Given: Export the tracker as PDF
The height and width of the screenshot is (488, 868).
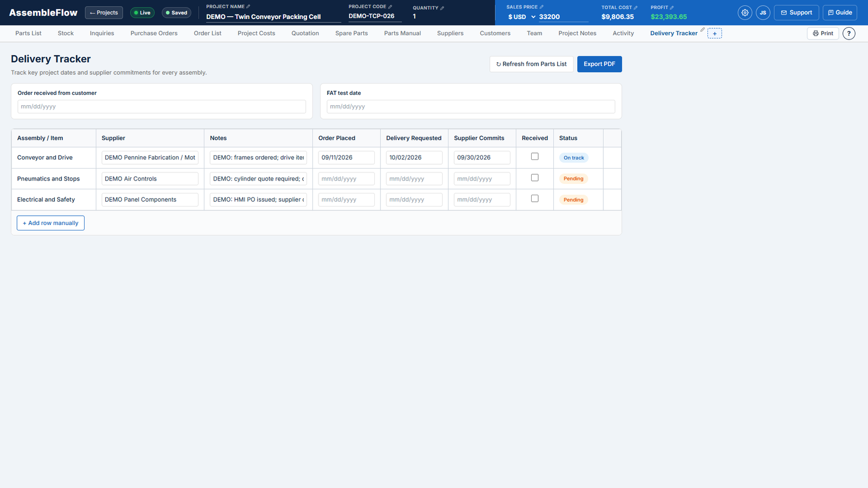Looking at the screenshot, I should 599,64.
